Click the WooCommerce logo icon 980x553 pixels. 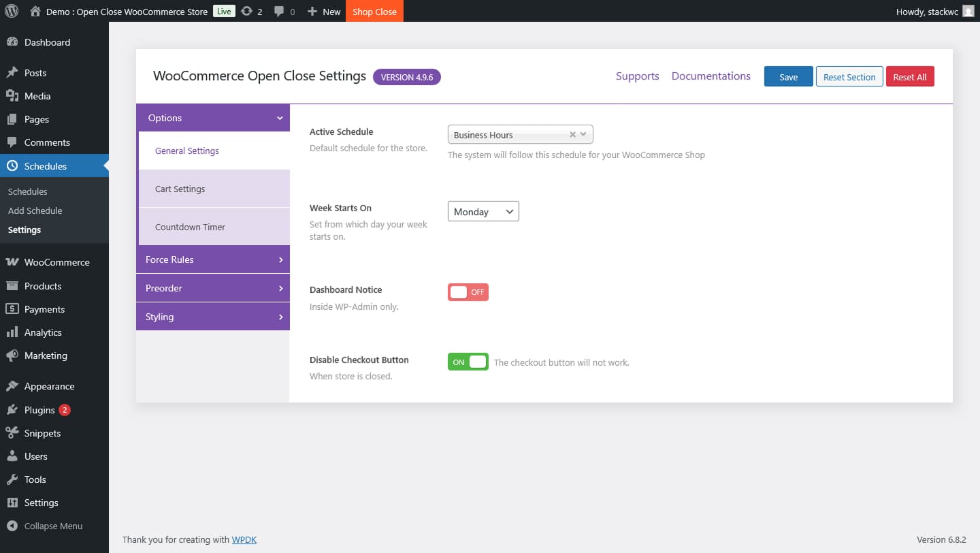pos(12,262)
